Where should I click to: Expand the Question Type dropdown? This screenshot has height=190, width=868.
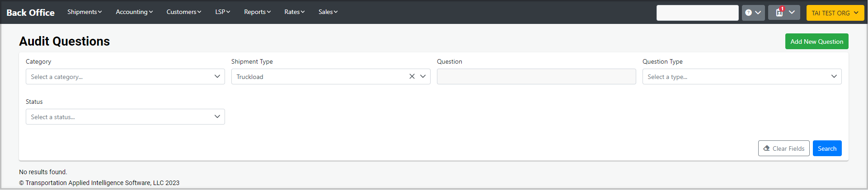(x=741, y=77)
